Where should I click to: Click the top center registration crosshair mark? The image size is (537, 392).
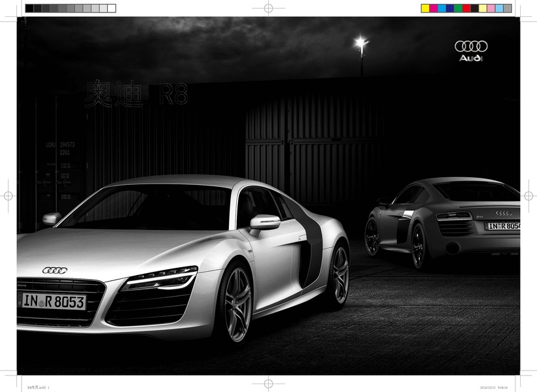(x=268, y=8)
